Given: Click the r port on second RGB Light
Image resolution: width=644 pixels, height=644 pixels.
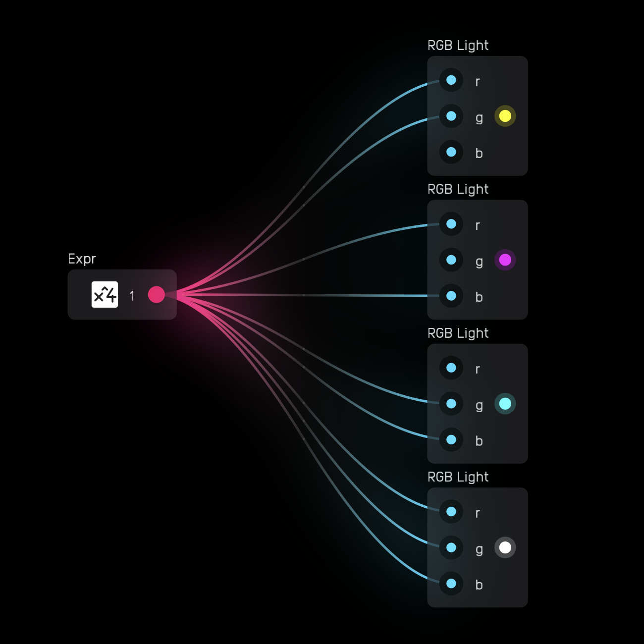Looking at the screenshot, I should pyautogui.click(x=451, y=224).
